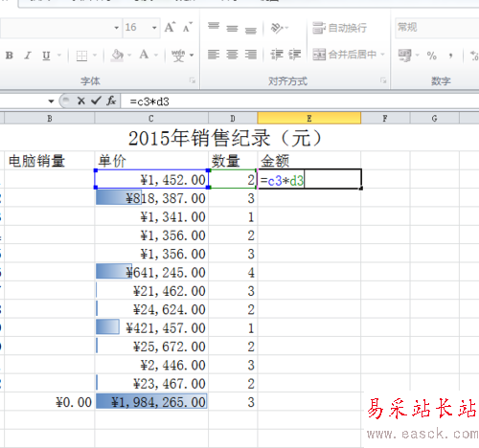Click the fill color bucket icon

[x=117, y=56]
